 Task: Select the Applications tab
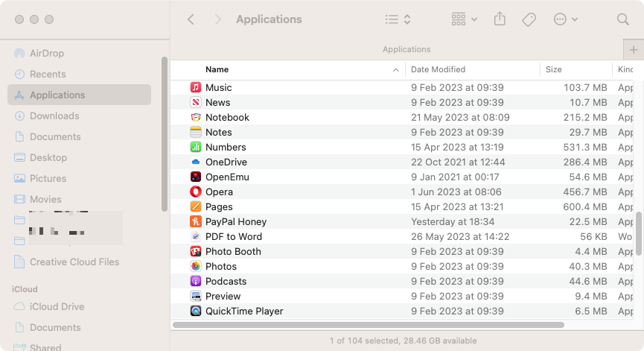[x=407, y=49]
